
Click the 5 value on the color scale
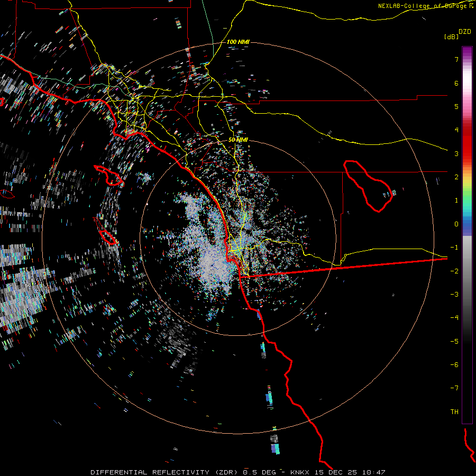click(x=456, y=106)
